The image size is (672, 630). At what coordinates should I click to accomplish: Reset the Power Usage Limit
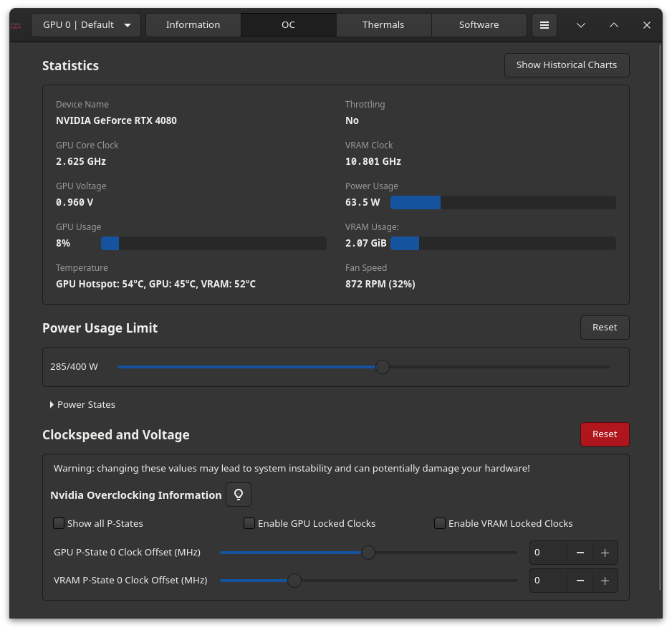point(604,327)
